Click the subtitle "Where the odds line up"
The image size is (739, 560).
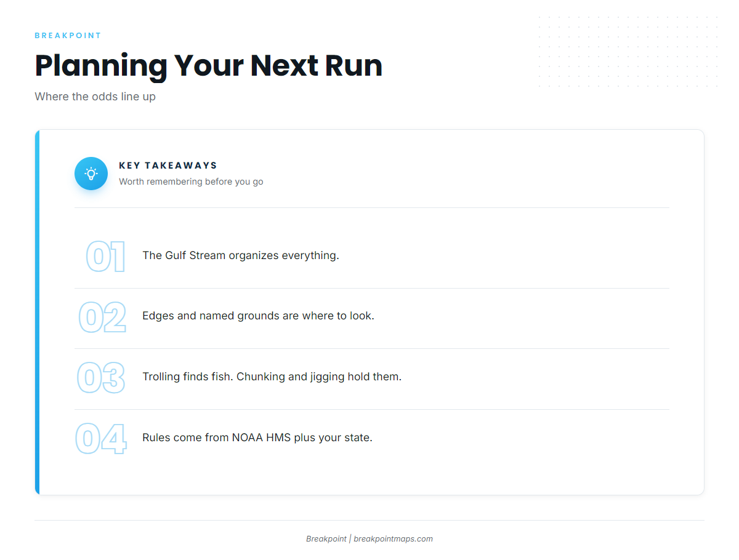[x=95, y=97]
